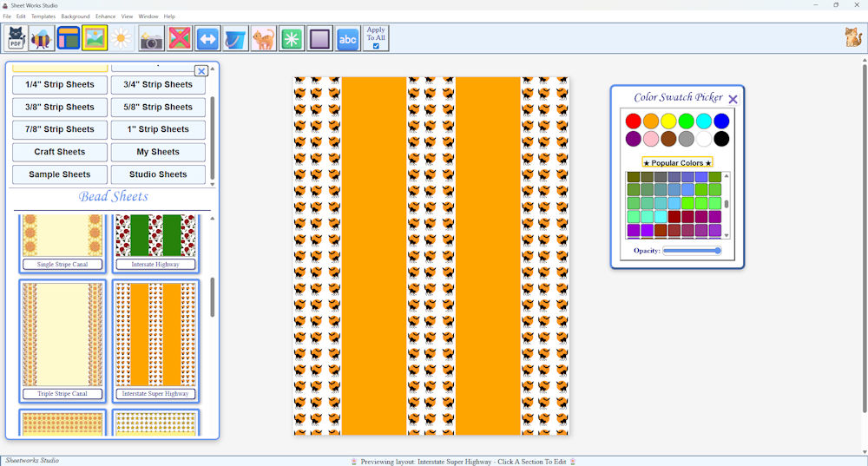868x466 pixels.
Task: Open the Templates menu
Action: [x=43, y=16]
